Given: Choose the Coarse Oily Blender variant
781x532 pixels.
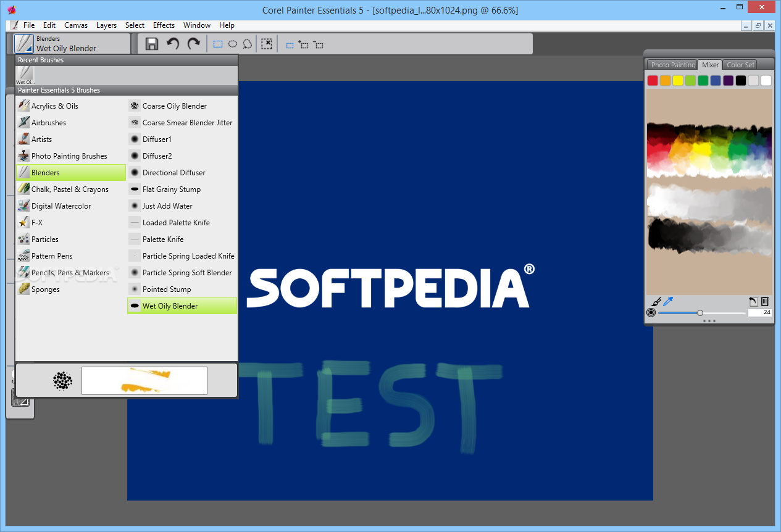Looking at the screenshot, I should click(182, 106).
